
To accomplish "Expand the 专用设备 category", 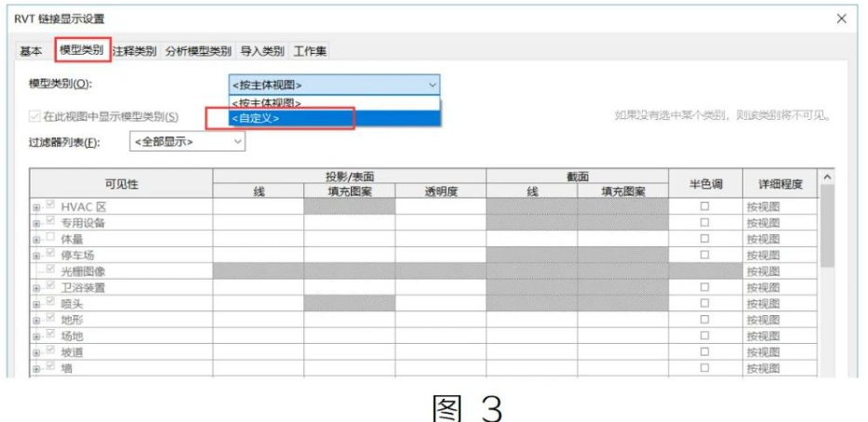I will 36,224.
